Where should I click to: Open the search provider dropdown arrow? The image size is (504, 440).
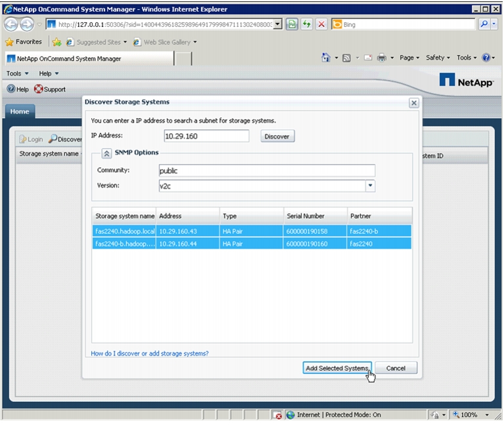494,24
